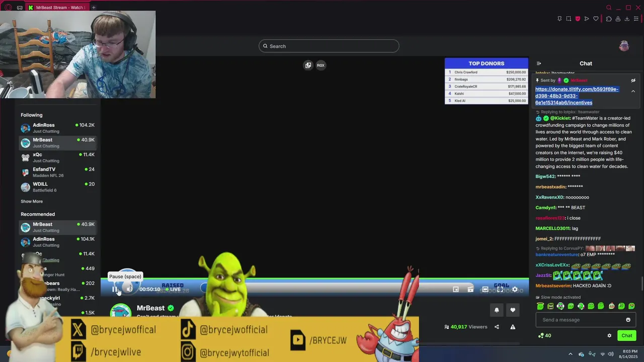Click chat username MARCELLO3011
The height and width of the screenshot is (362, 644).
click(552, 228)
